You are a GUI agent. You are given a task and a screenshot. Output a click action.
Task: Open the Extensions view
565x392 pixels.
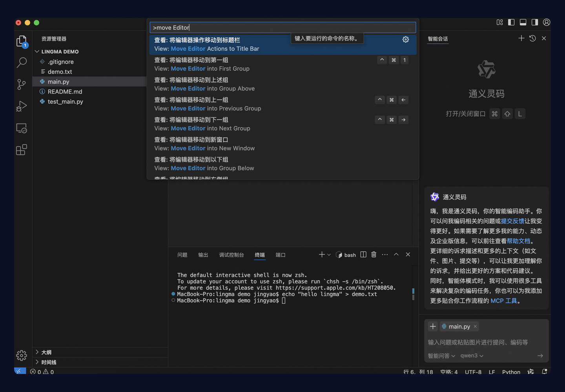click(x=22, y=150)
